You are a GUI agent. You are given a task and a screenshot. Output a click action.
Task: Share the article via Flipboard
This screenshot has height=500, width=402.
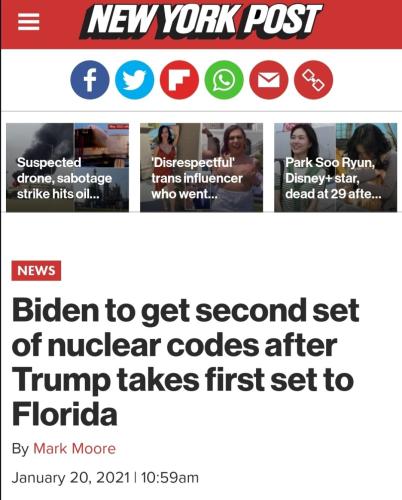point(179,80)
